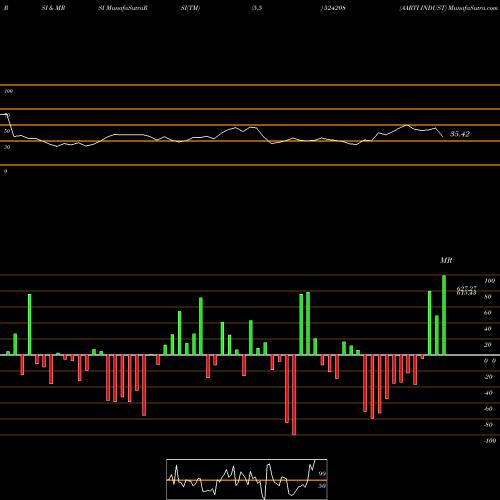
Task: Click the (AARTI INDUST) MunafaSutra.com title text
Action: pyautogui.click(x=449, y=8)
